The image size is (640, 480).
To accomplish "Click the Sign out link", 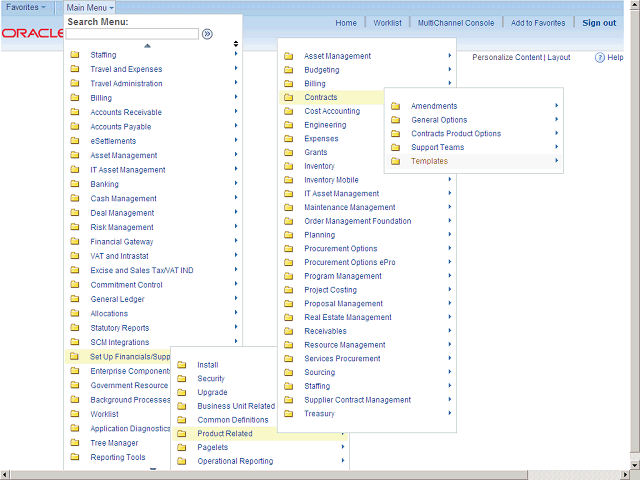I will point(599,23).
